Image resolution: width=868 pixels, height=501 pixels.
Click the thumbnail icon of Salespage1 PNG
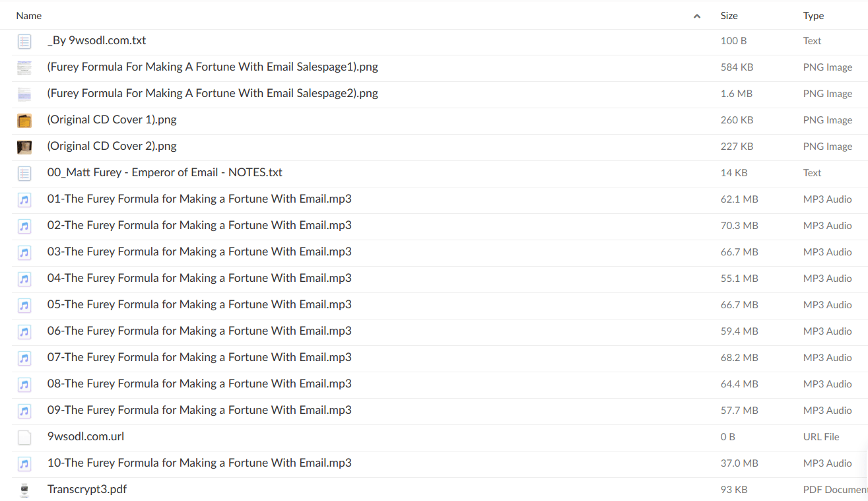coord(24,67)
